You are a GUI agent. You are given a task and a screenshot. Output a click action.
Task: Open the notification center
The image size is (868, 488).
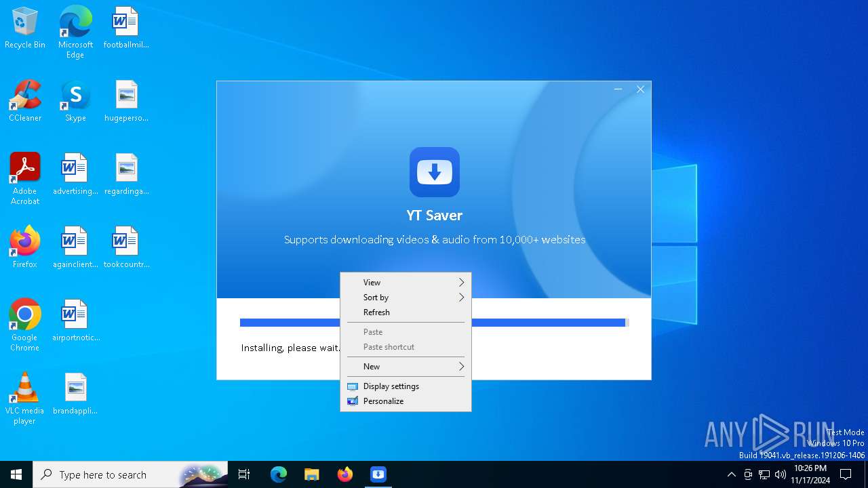click(x=846, y=474)
